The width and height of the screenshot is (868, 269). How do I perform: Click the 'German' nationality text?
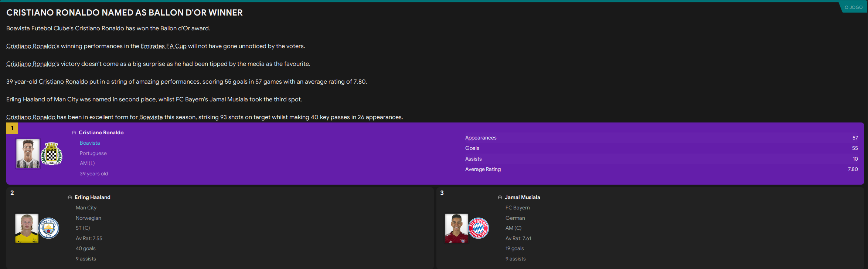pyautogui.click(x=515, y=218)
